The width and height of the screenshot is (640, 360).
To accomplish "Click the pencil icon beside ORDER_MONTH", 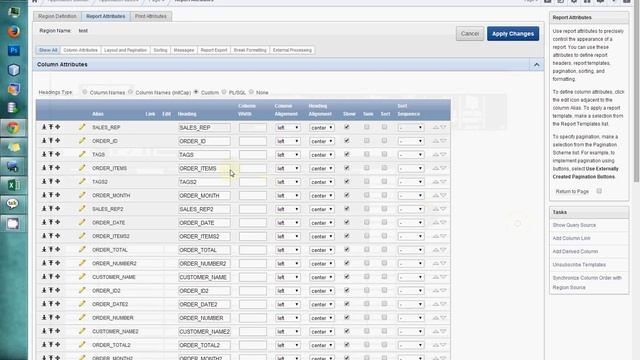I will point(82,195).
